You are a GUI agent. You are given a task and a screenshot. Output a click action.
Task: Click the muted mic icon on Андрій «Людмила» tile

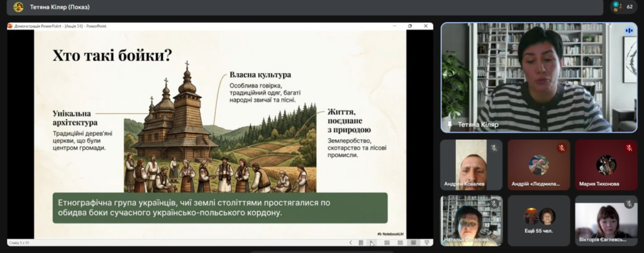[561, 148]
